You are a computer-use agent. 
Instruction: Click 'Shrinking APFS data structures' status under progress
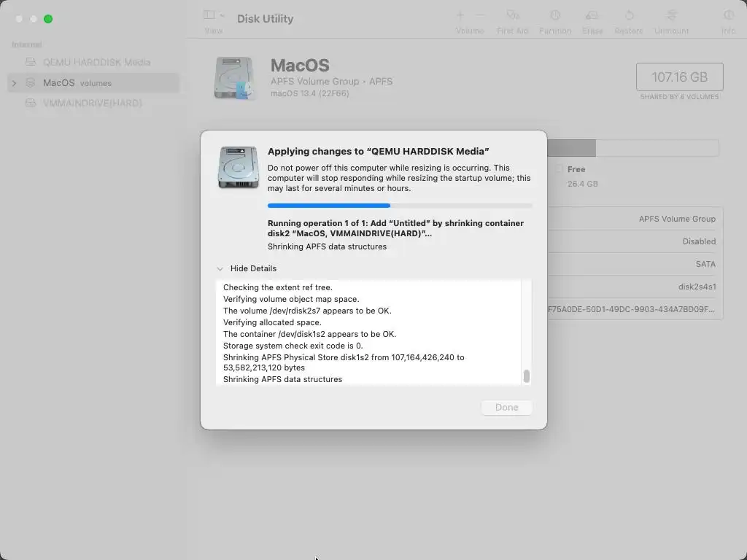pos(327,246)
